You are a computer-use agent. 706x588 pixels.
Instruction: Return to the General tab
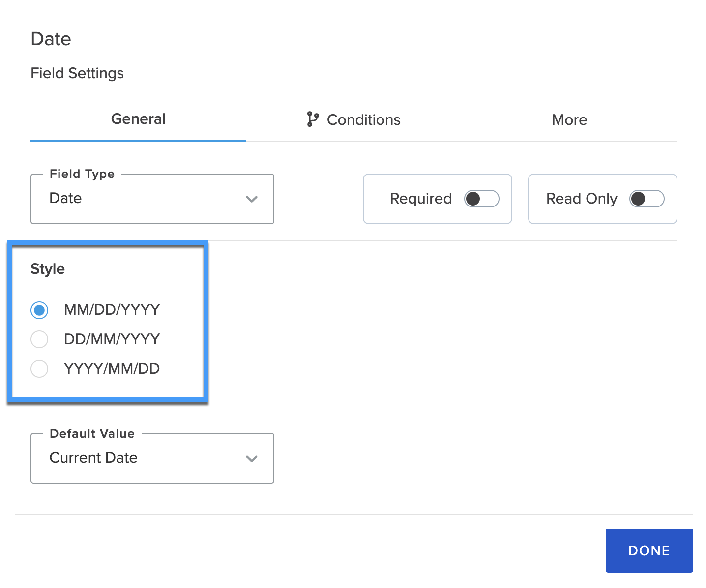point(138,118)
